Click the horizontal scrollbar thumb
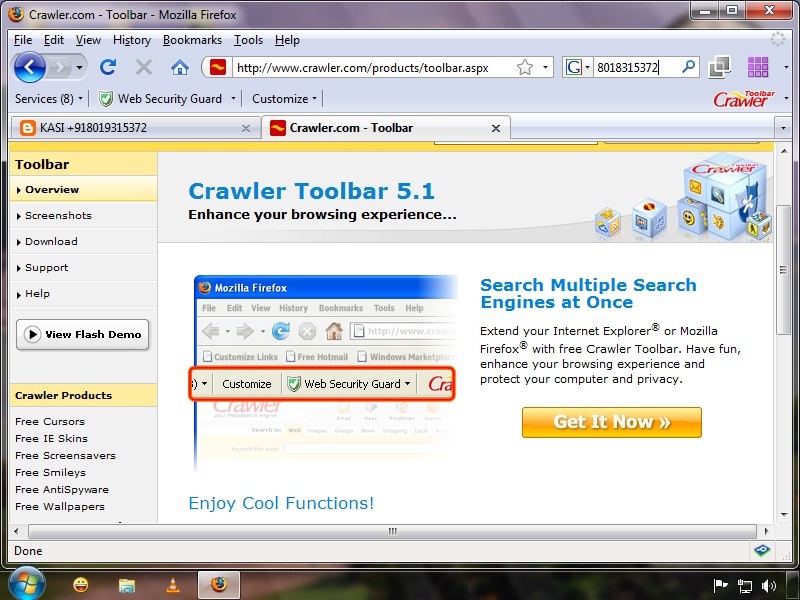This screenshot has height=600, width=800. pos(392,531)
